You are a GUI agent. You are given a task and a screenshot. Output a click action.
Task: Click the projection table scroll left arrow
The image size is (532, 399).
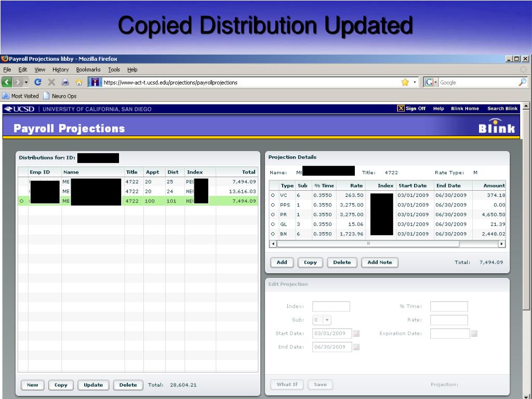point(273,244)
